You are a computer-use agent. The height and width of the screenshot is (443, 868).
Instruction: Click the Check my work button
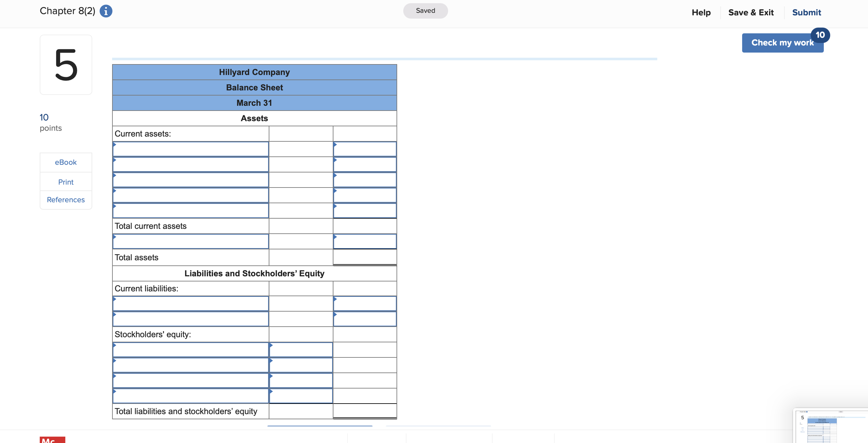[782, 43]
